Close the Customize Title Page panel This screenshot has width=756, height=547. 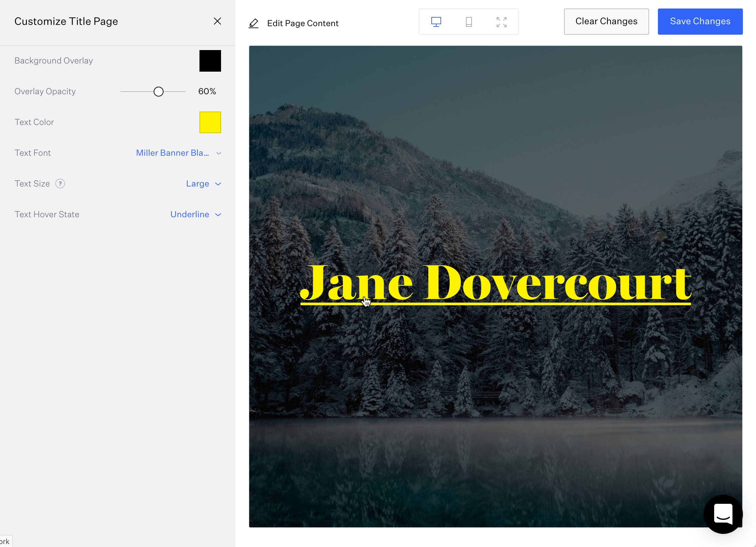point(217,21)
